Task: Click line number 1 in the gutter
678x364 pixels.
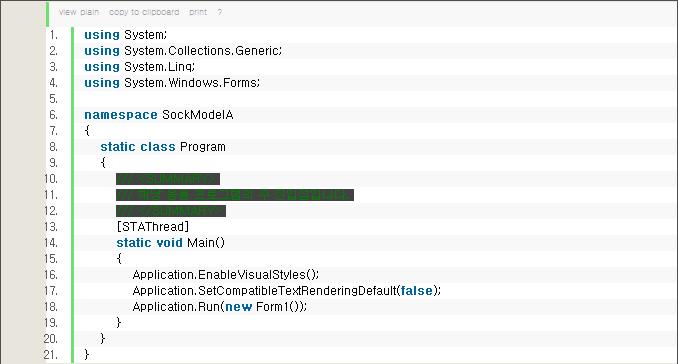Action: pos(53,35)
